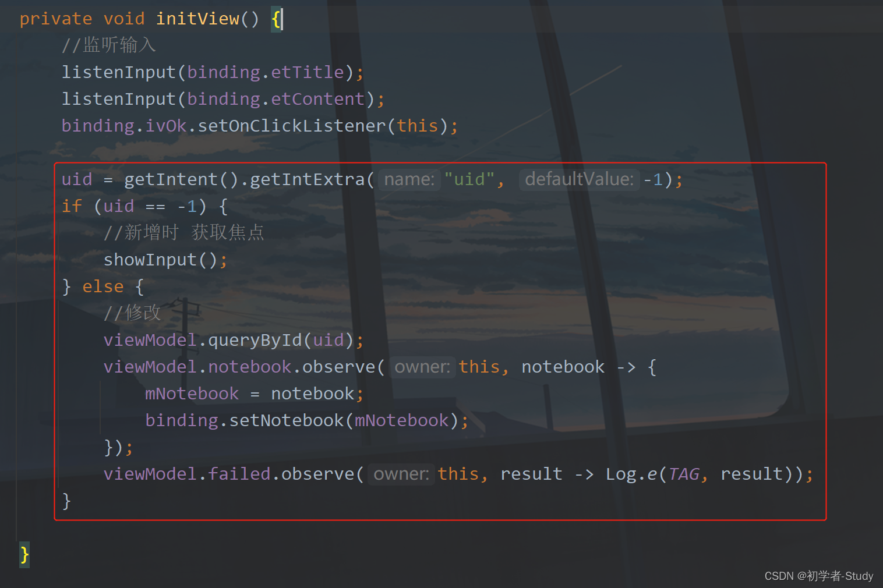Click binding.etTitle in listenInput call
The image size is (883, 588).
(266, 72)
